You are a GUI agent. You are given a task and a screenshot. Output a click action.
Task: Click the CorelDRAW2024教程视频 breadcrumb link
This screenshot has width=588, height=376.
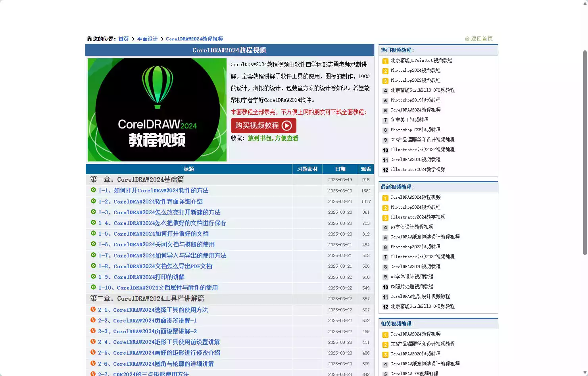(194, 39)
